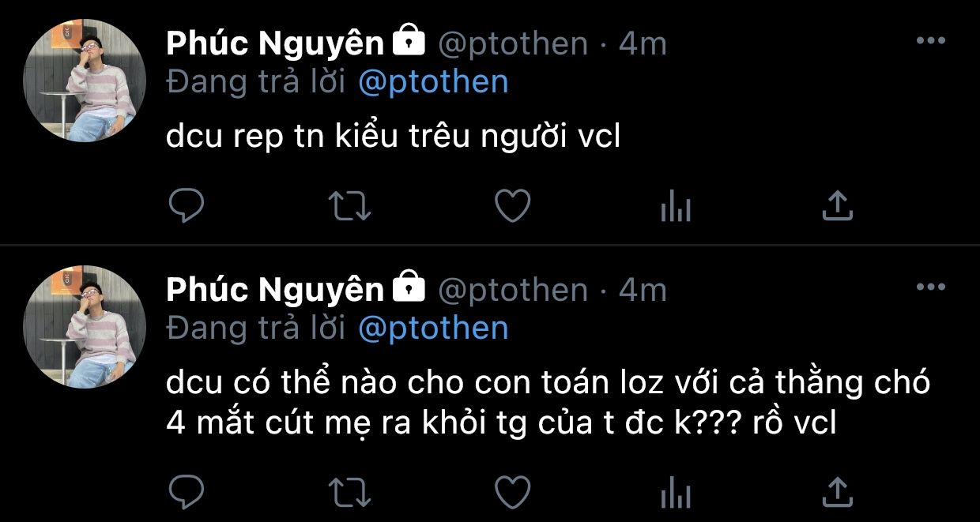Click @ptothen mention in first tweet's reply line

[432, 82]
